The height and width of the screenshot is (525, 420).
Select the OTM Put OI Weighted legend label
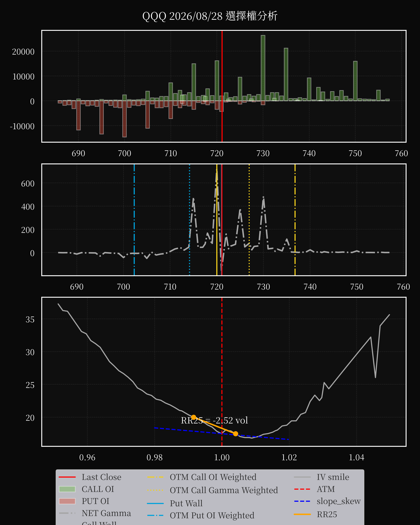tap(212, 515)
